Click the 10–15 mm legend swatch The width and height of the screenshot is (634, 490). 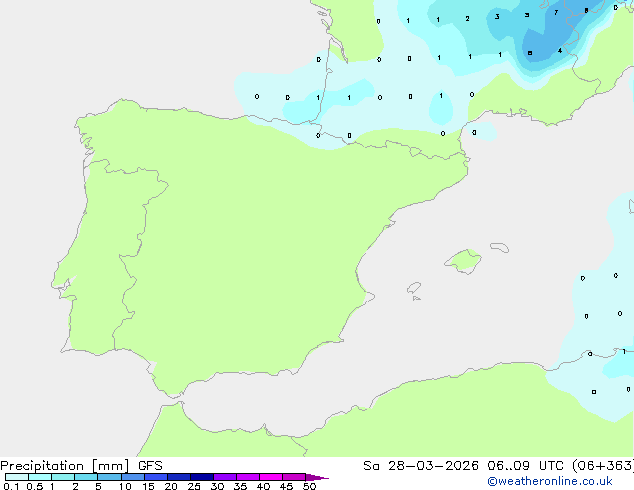133,477
